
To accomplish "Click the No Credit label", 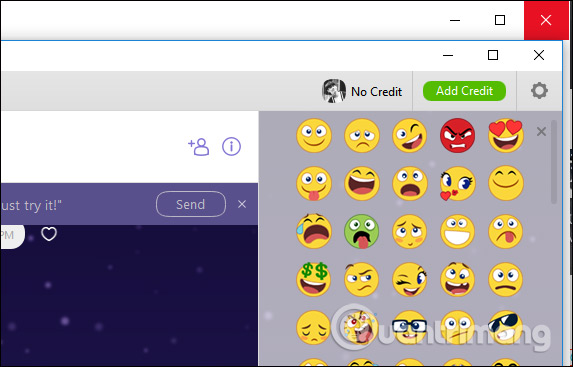I will pyautogui.click(x=376, y=91).
